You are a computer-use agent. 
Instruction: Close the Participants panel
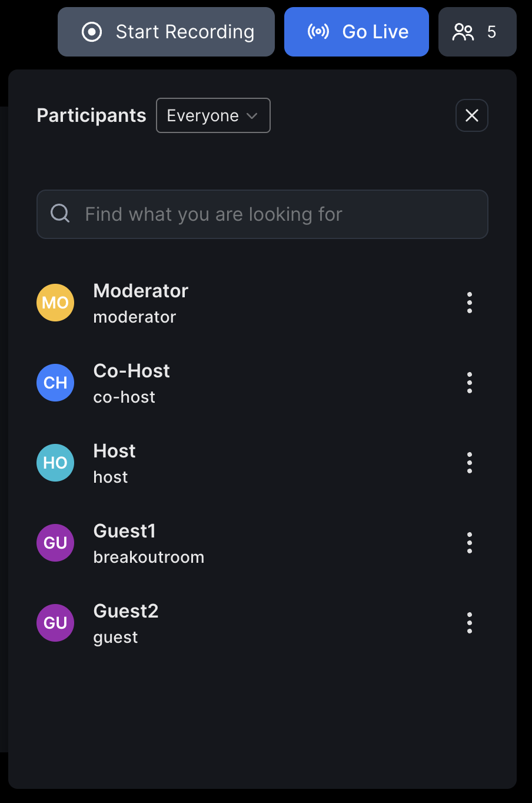pos(471,115)
